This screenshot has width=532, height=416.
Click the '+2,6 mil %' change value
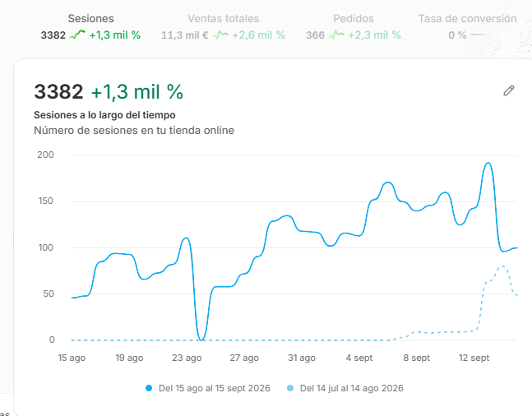pos(258,35)
